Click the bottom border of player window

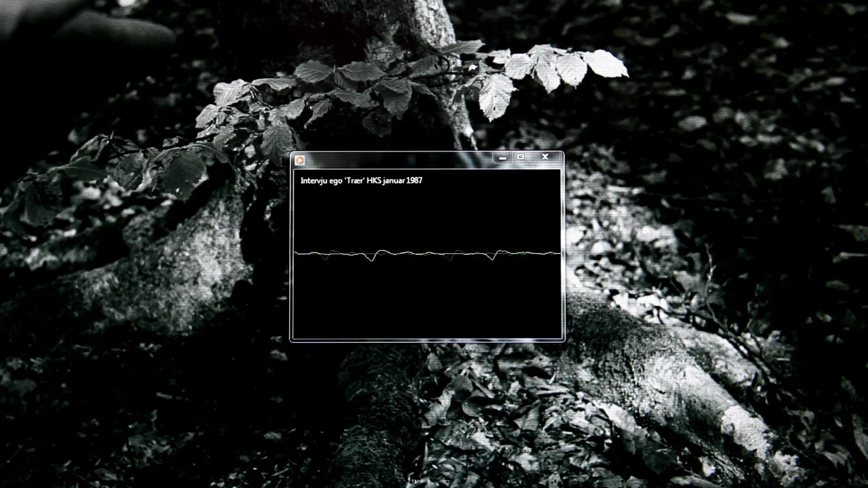[x=427, y=340]
